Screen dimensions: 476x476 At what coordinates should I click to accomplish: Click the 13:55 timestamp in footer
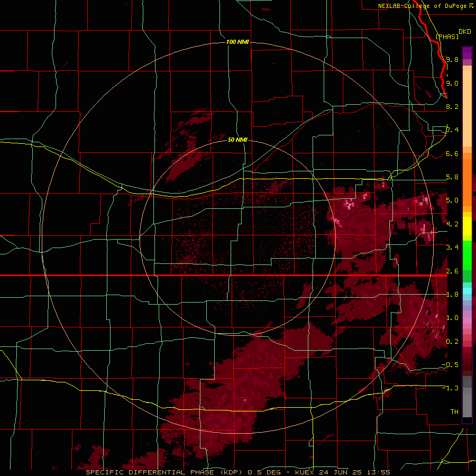click(x=378, y=472)
